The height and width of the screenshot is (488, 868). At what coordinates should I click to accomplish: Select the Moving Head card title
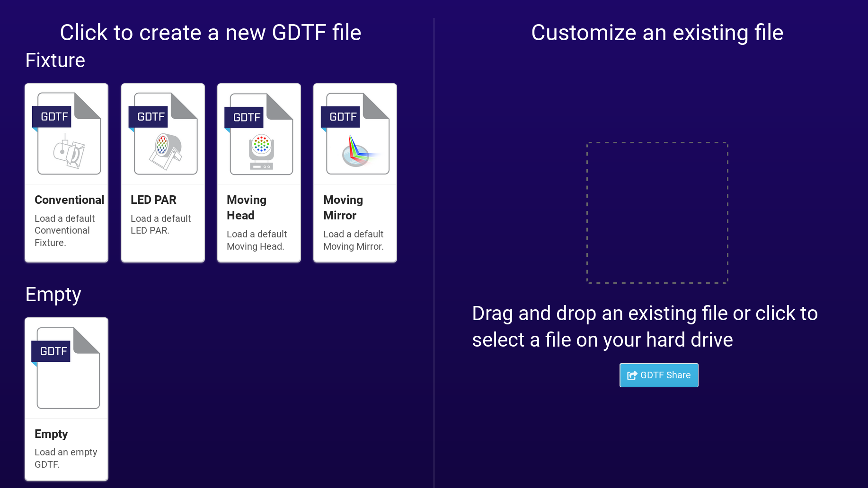point(247,208)
